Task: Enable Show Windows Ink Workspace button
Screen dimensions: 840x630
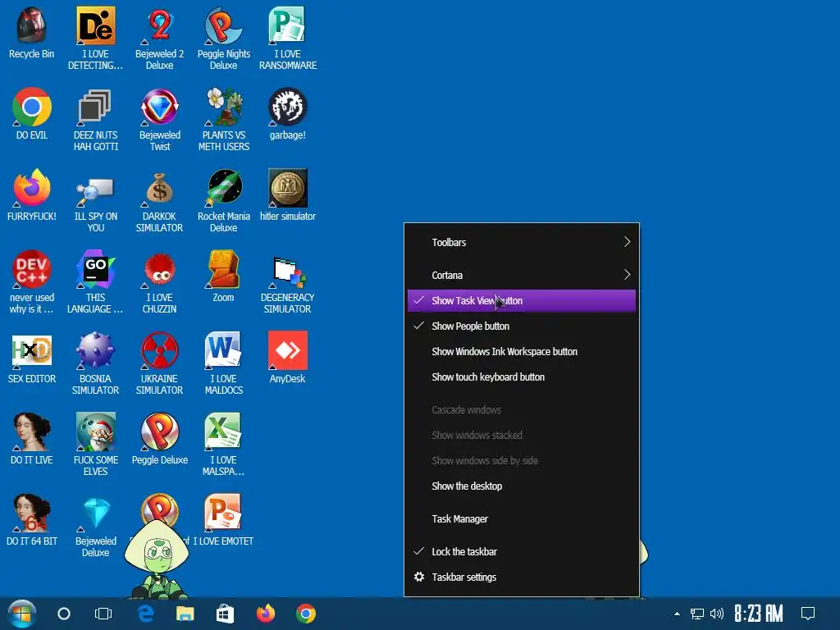Action: [x=521, y=352]
